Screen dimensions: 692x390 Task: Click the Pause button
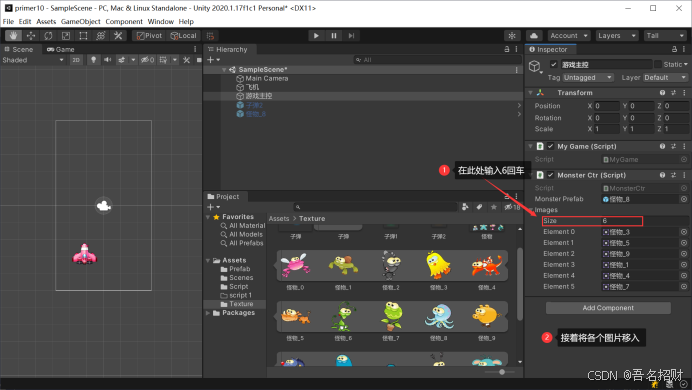[x=334, y=36]
